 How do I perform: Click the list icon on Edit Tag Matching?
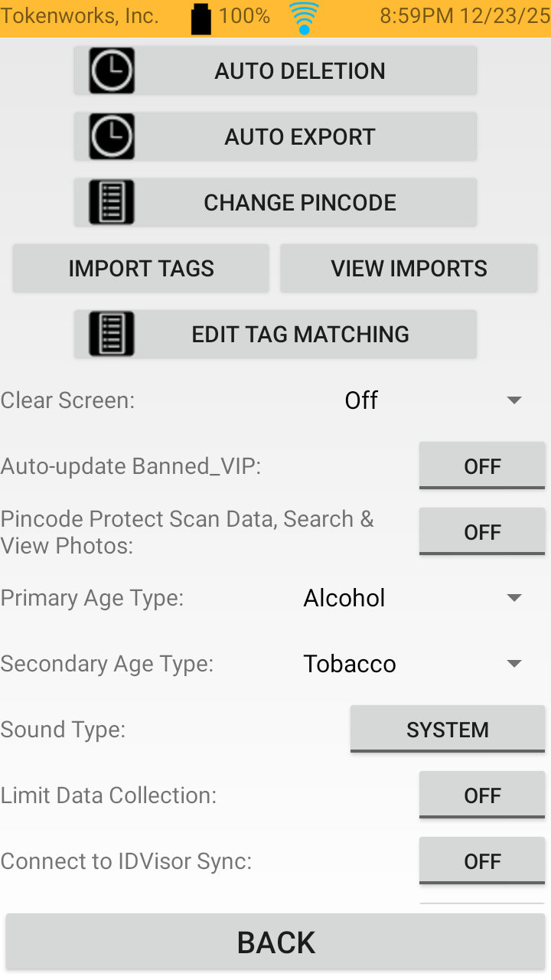pyautogui.click(x=112, y=335)
